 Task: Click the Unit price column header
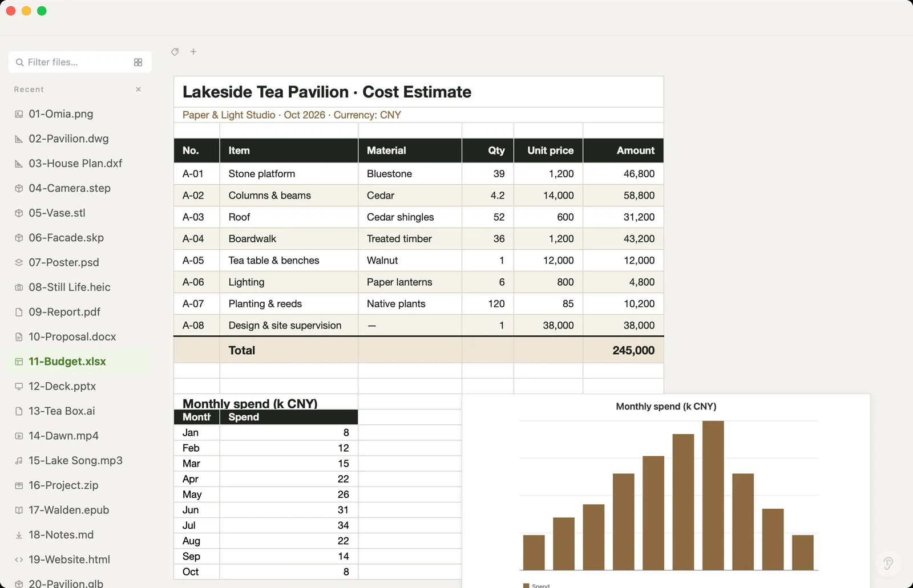pos(548,151)
